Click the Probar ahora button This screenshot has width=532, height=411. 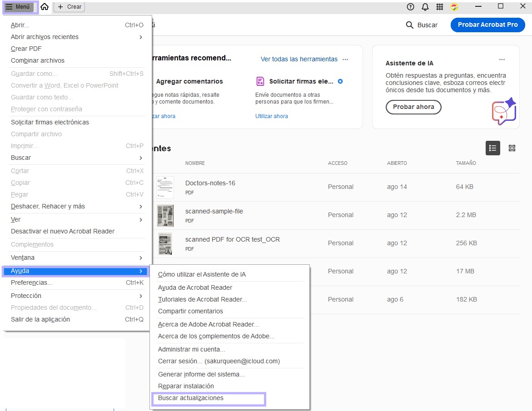[413, 107]
